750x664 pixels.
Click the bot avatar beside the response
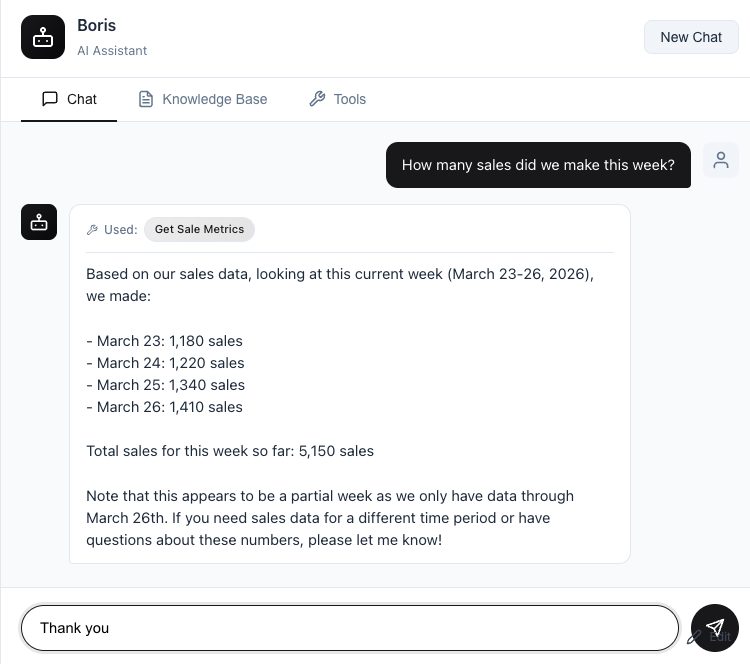39,222
